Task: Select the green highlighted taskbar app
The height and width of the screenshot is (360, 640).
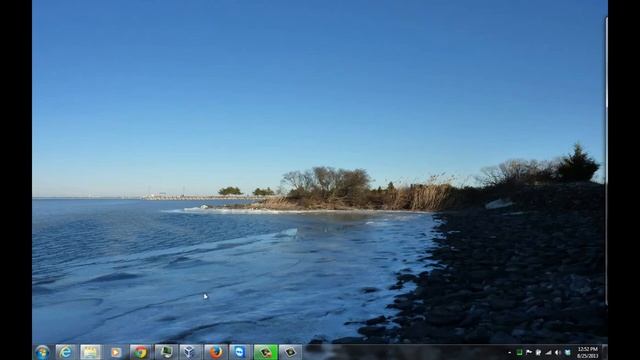Action: coord(266,352)
